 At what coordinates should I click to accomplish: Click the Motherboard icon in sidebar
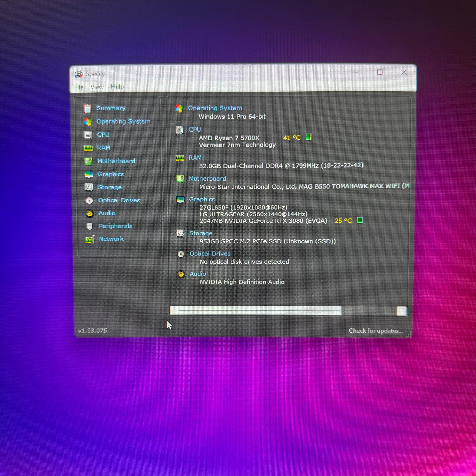(88, 161)
